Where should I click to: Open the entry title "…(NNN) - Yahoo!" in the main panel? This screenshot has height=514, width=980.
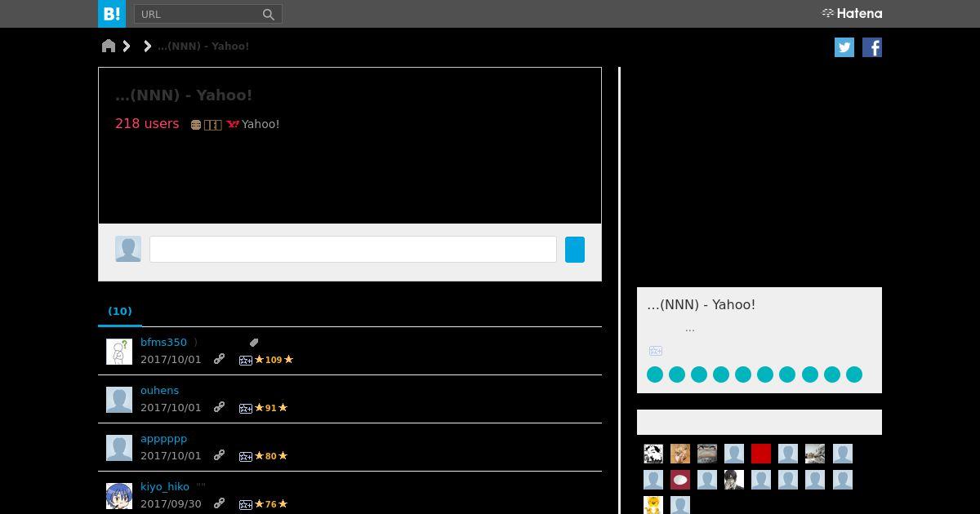tap(184, 95)
